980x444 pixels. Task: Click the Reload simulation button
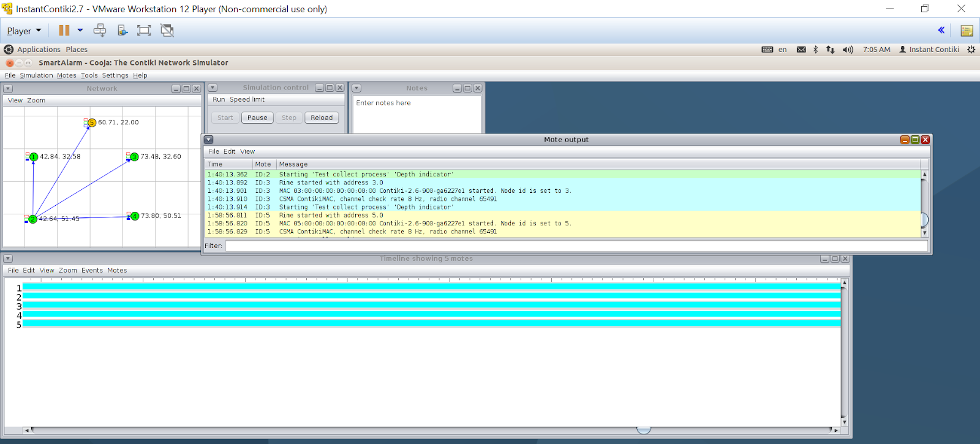click(x=322, y=118)
